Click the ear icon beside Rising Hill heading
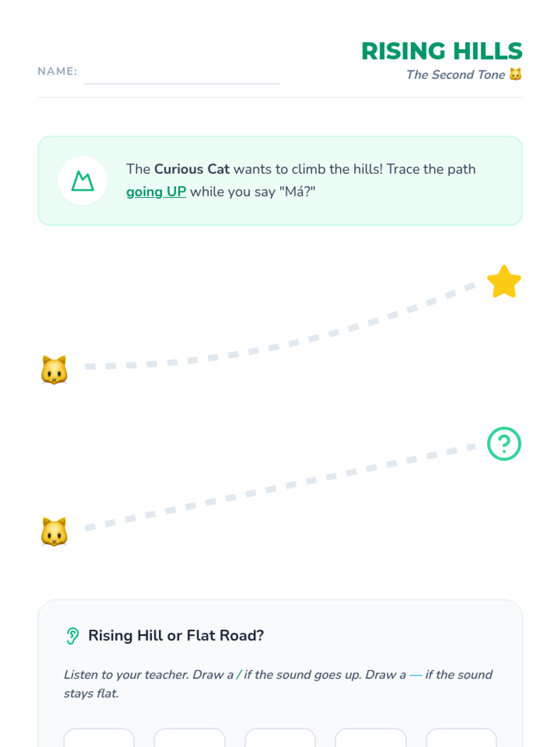 (x=72, y=636)
